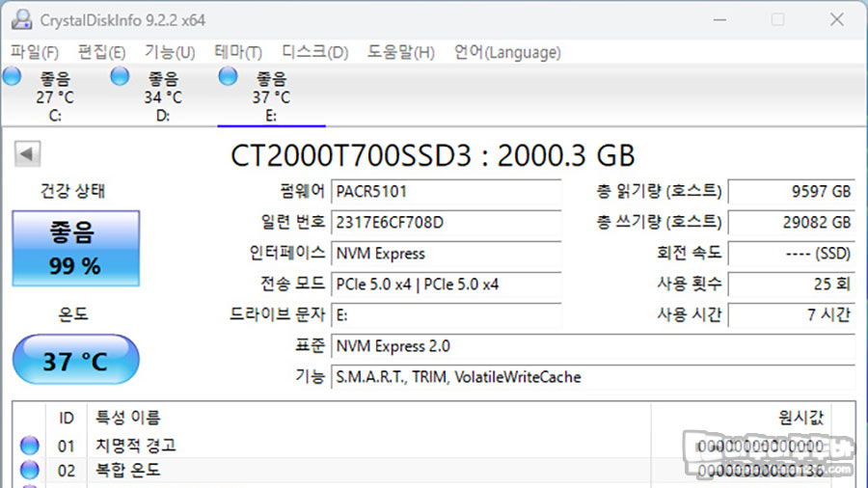
Task: Click the 37 °C temperature button
Action: click(76, 360)
